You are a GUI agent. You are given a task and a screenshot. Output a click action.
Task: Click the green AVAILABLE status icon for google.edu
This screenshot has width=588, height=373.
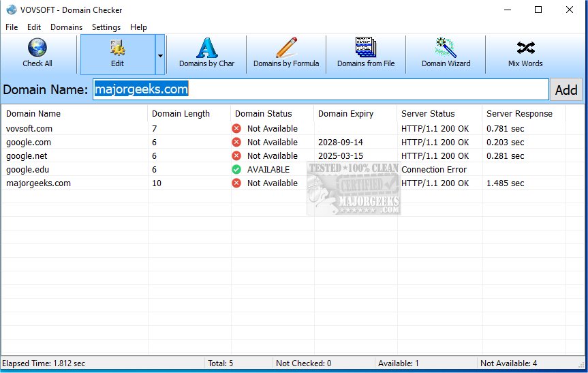pyautogui.click(x=236, y=169)
